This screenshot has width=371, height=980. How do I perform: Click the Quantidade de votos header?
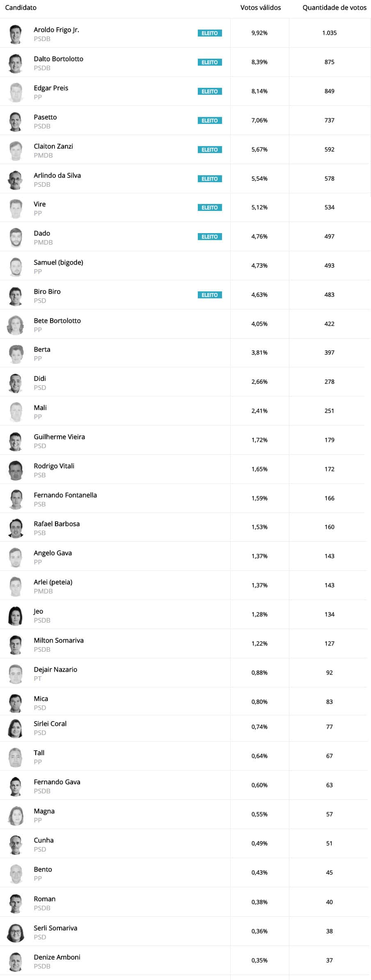(x=334, y=8)
